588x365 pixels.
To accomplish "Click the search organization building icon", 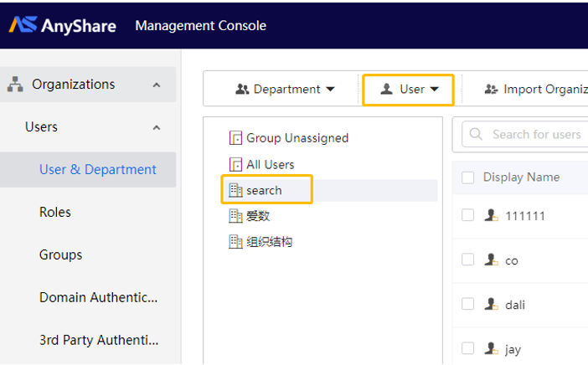I will point(235,190).
